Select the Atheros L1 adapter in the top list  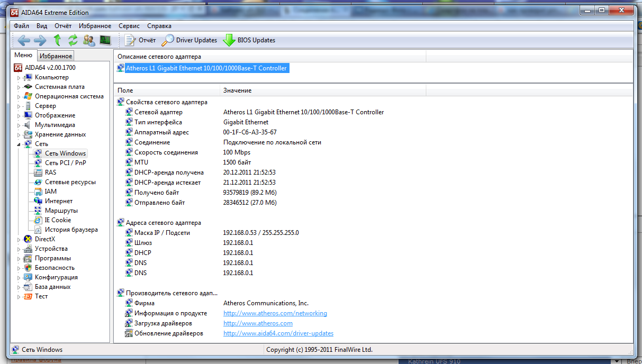[206, 68]
